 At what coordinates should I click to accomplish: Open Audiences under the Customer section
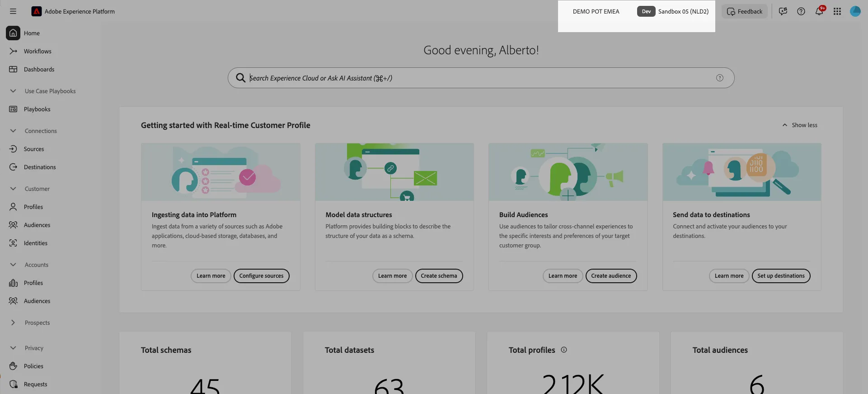[x=37, y=225]
